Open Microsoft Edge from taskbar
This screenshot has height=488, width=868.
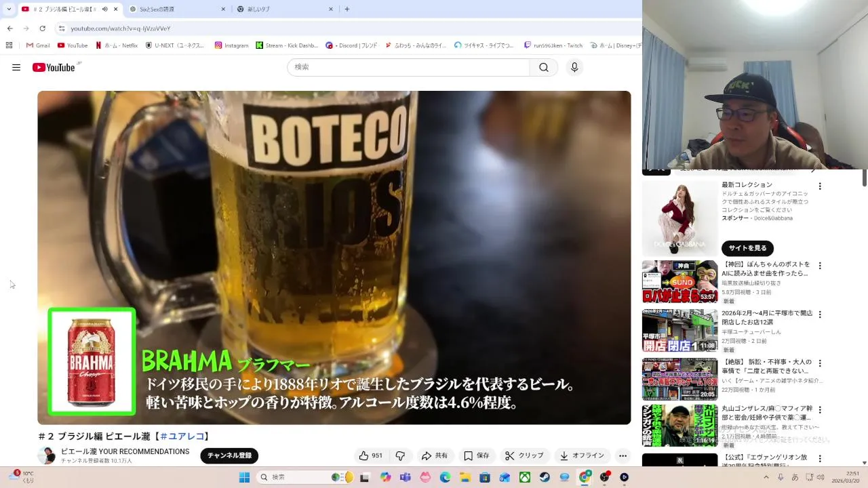(x=445, y=477)
